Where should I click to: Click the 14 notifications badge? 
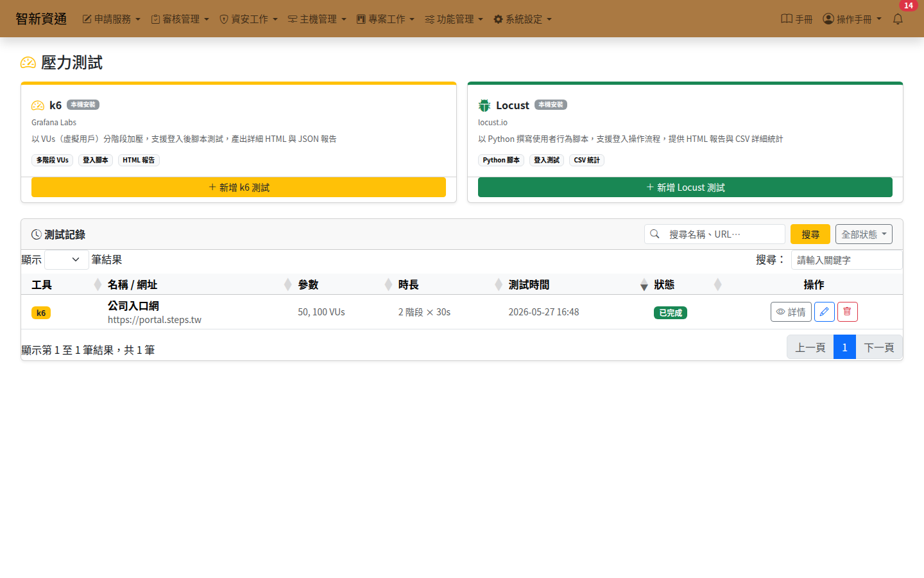pyautogui.click(x=908, y=5)
